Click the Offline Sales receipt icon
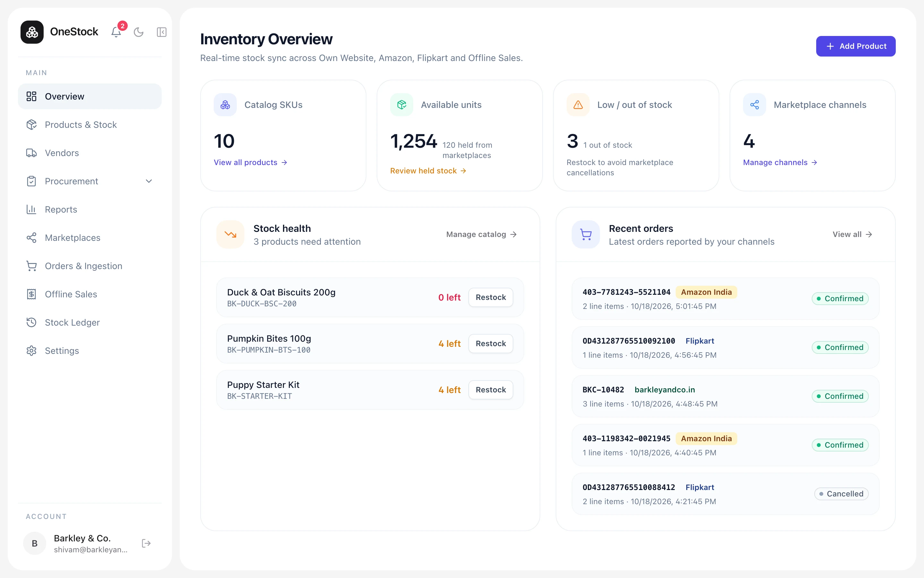This screenshot has height=578, width=924. click(31, 294)
